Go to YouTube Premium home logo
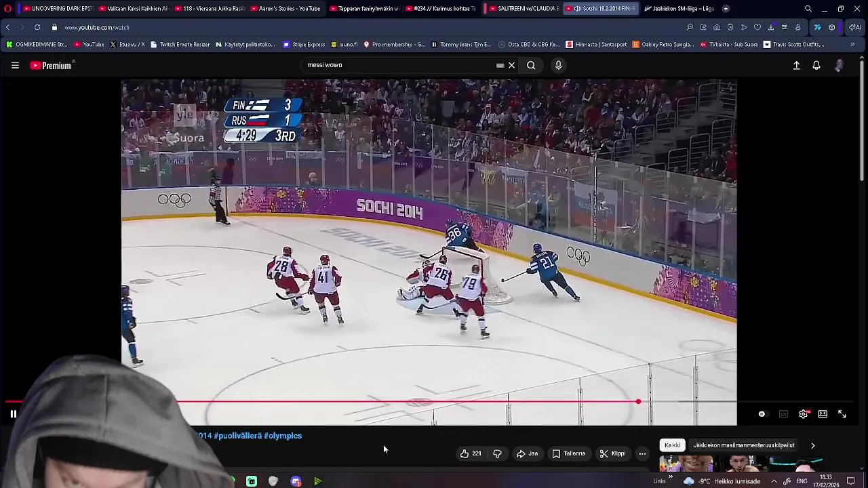The height and width of the screenshot is (488, 868). [52, 65]
